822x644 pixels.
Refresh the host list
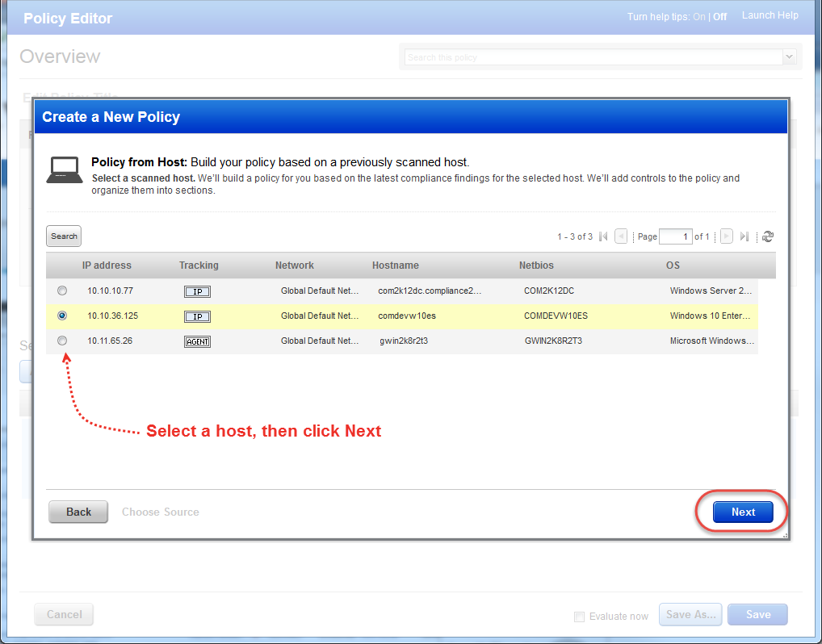click(x=767, y=236)
